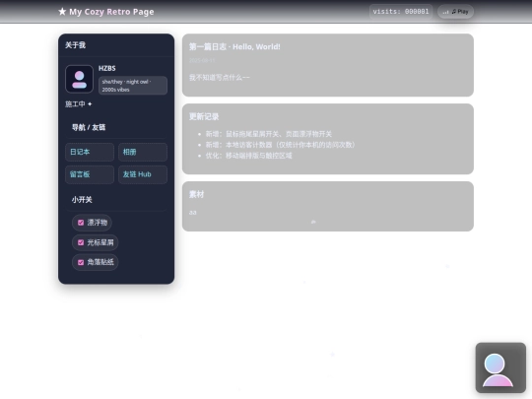Click the star icon in site title
This screenshot has width=532, height=399.
[x=62, y=12]
